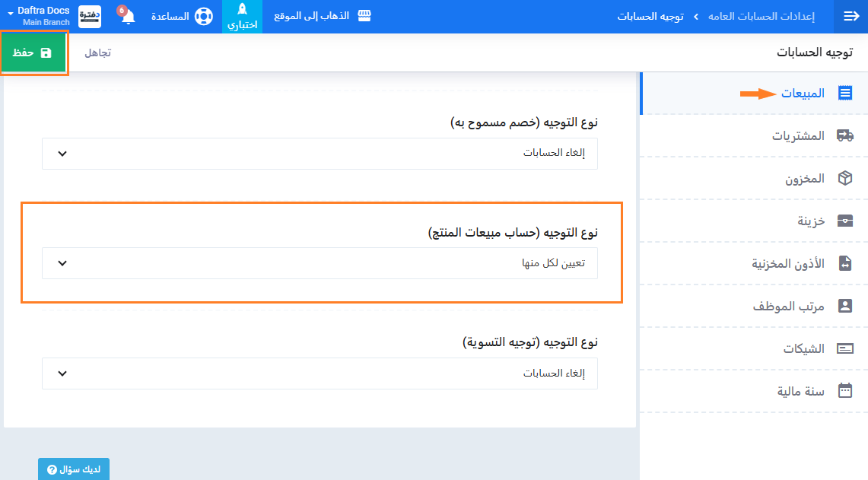Click the Daftra logo icon
This screenshot has width=868, height=480.
pos(90,16)
